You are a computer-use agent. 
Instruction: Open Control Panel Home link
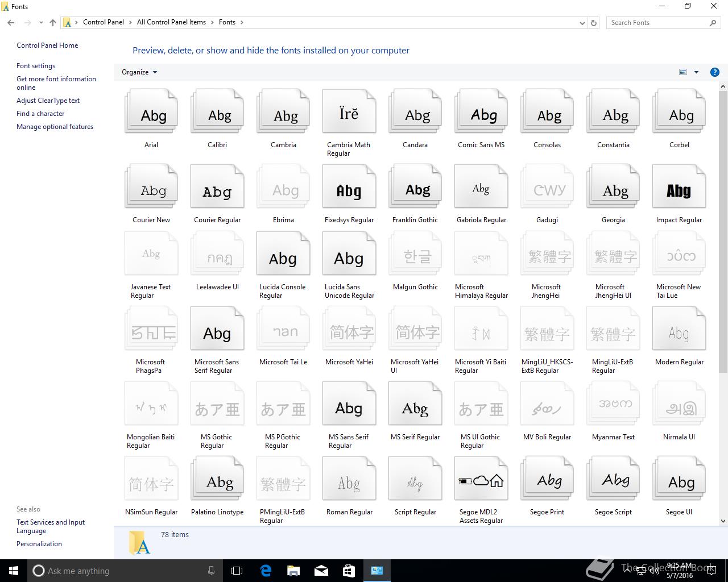47,45
